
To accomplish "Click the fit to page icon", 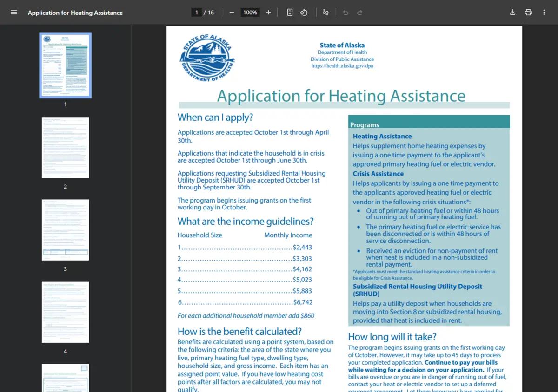I will coord(290,13).
